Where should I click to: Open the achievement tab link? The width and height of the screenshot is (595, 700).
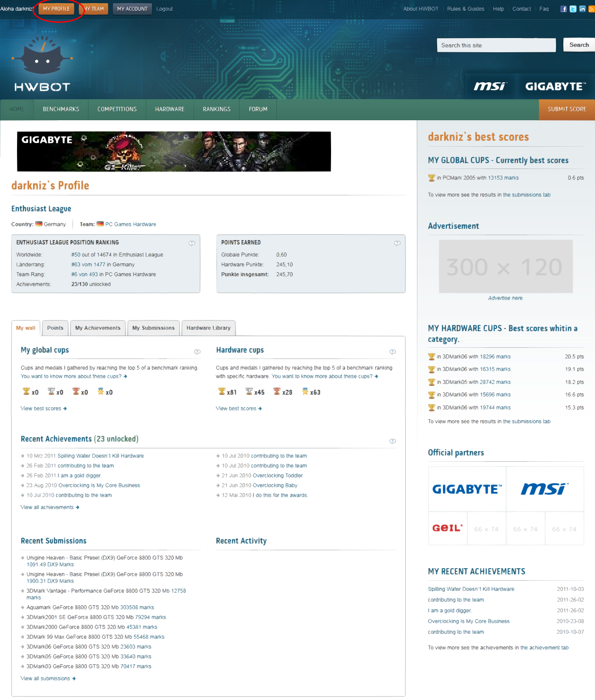pos(544,648)
